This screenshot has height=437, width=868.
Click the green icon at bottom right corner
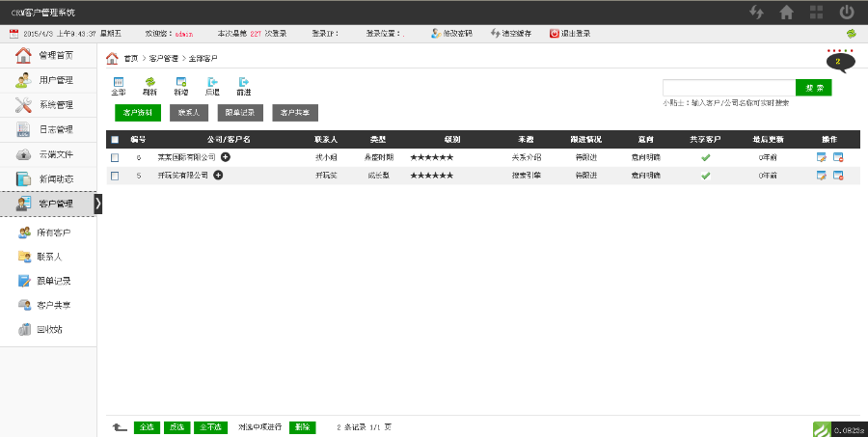click(x=822, y=429)
